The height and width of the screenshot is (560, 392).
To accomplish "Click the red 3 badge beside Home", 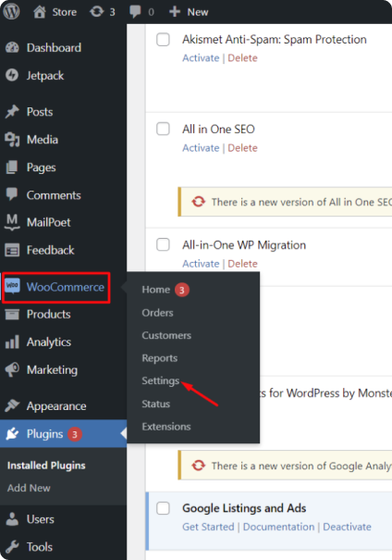I will [182, 290].
